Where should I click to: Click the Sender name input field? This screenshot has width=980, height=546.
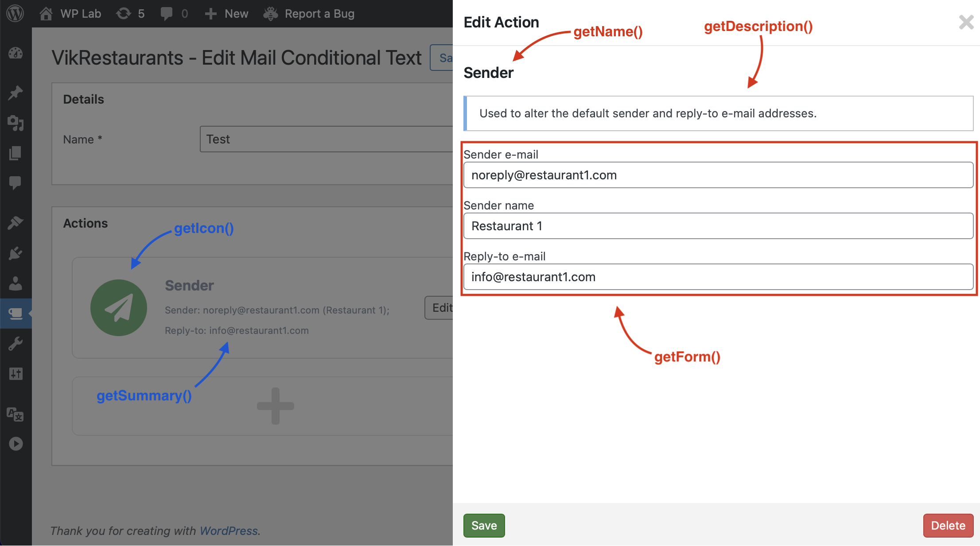click(x=718, y=226)
